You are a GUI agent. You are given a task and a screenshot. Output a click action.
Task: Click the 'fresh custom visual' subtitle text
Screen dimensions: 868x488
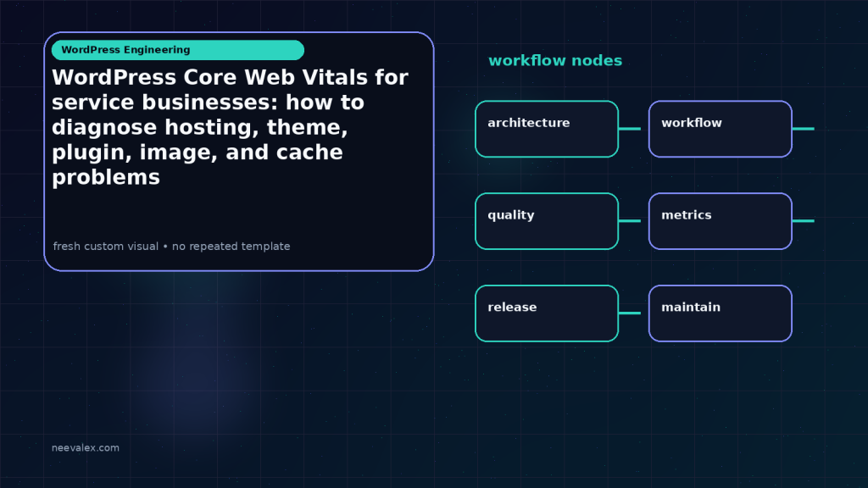[x=171, y=247]
